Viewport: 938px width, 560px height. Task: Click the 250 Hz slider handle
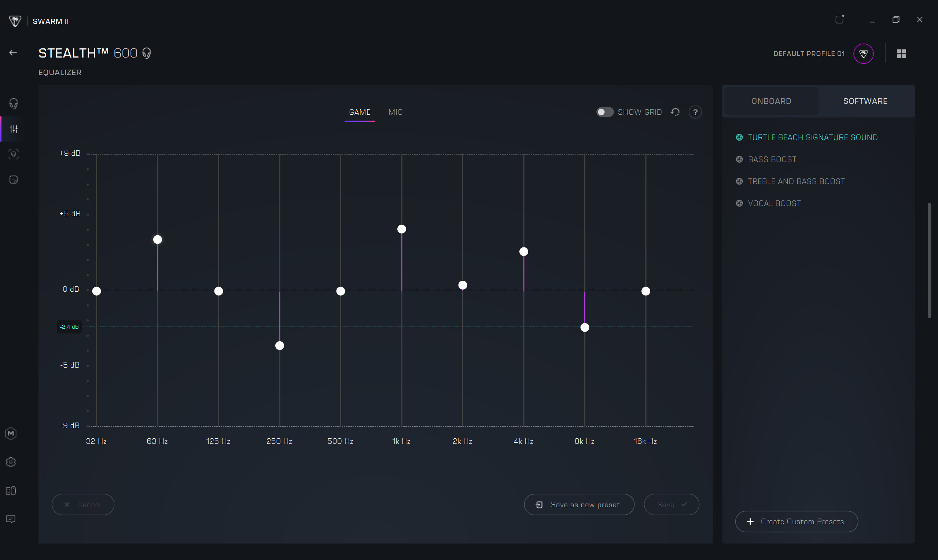click(x=280, y=346)
